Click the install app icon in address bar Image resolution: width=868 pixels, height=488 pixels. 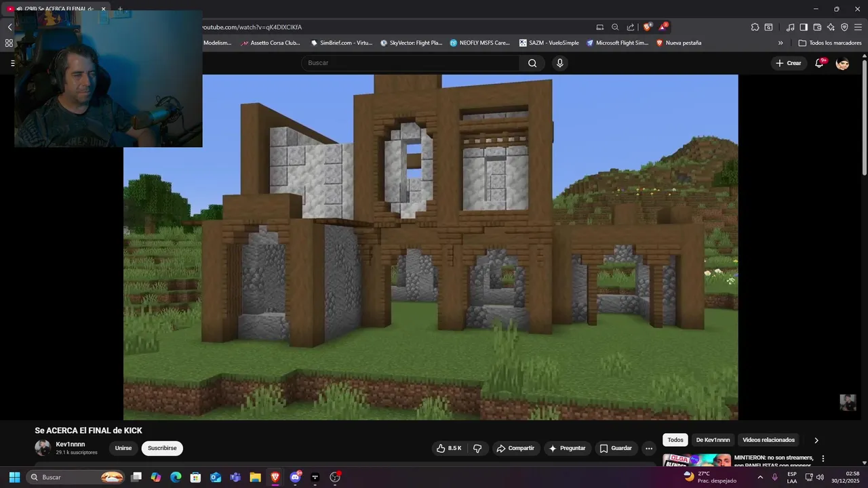599,27
